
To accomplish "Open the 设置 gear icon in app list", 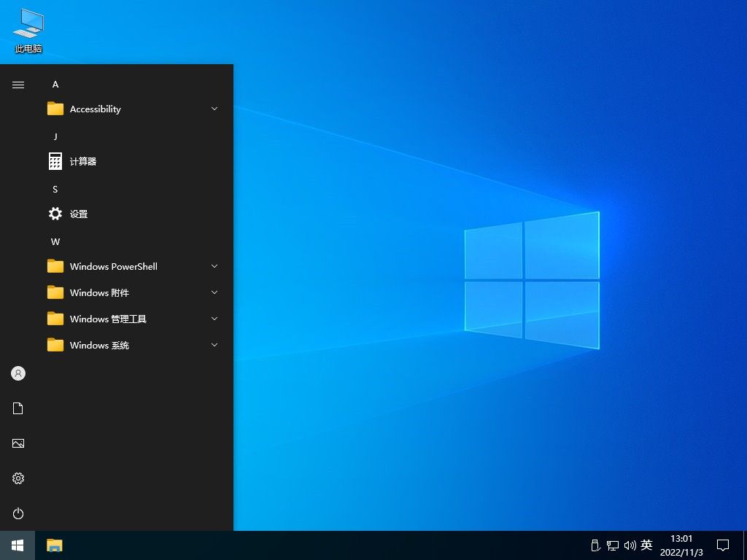I will [55, 214].
